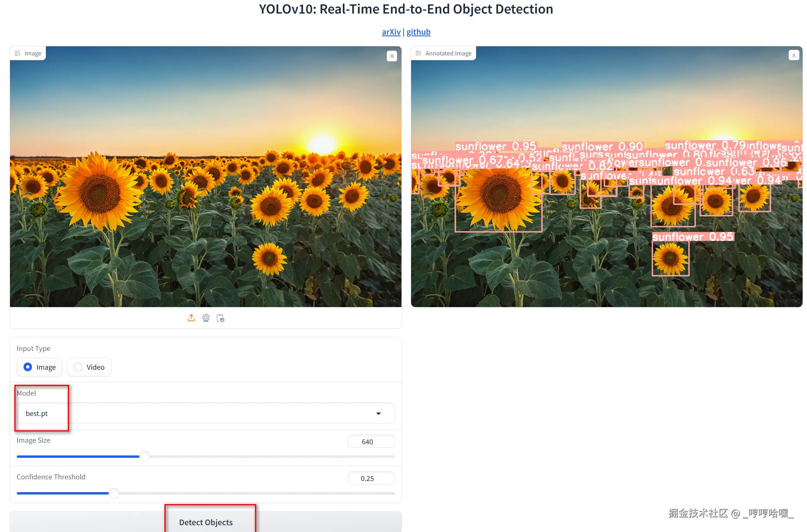Remove the uploaded input image
807x532 pixels.
pos(392,56)
